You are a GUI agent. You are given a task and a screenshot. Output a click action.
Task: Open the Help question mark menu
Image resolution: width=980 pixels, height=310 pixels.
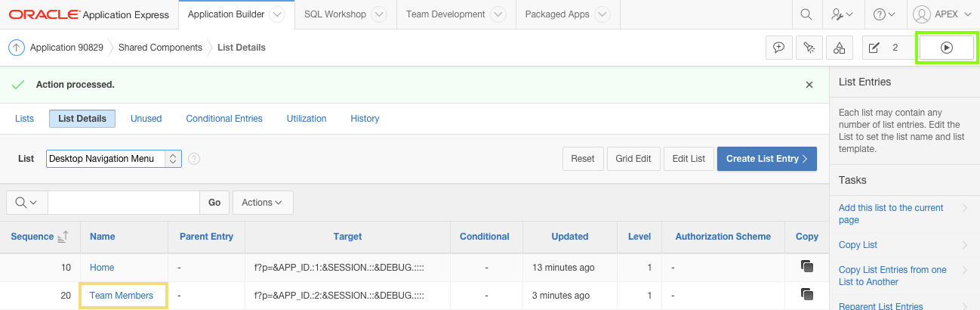(883, 14)
